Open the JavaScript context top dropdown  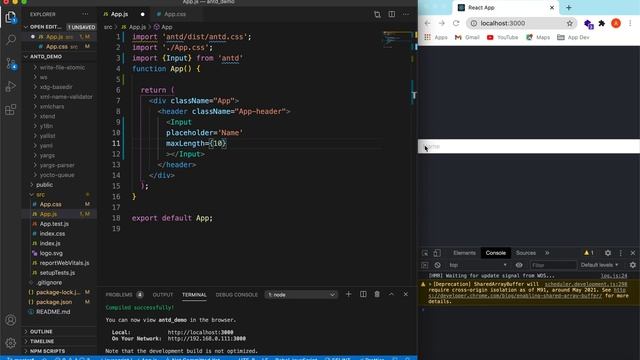click(x=478, y=265)
